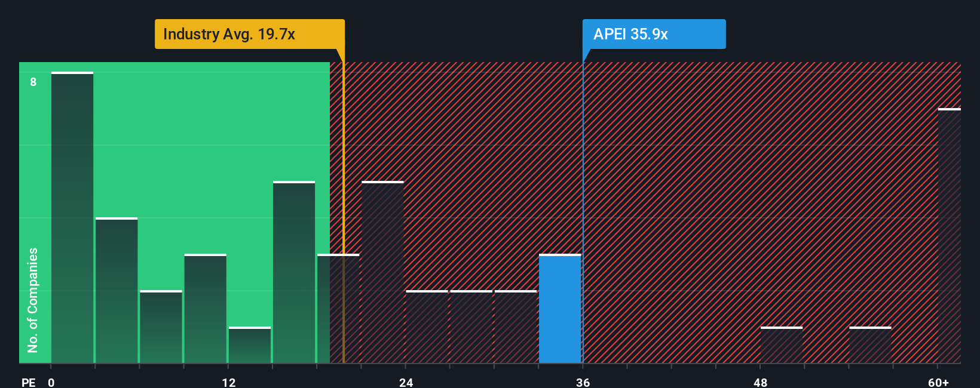Select the hatched bar left of PE 24
The height and width of the screenshot is (388, 980).
coord(382,272)
